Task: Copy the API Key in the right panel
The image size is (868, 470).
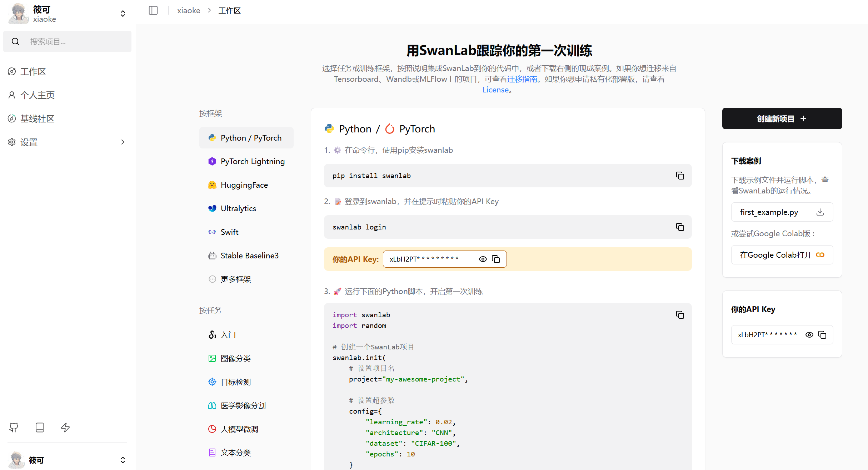Action: [x=822, y=335]
